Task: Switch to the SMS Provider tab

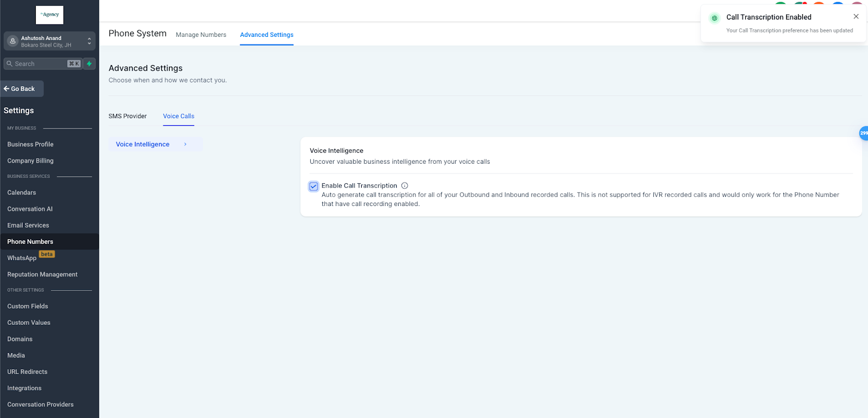Action: click(x=127, y=116)
